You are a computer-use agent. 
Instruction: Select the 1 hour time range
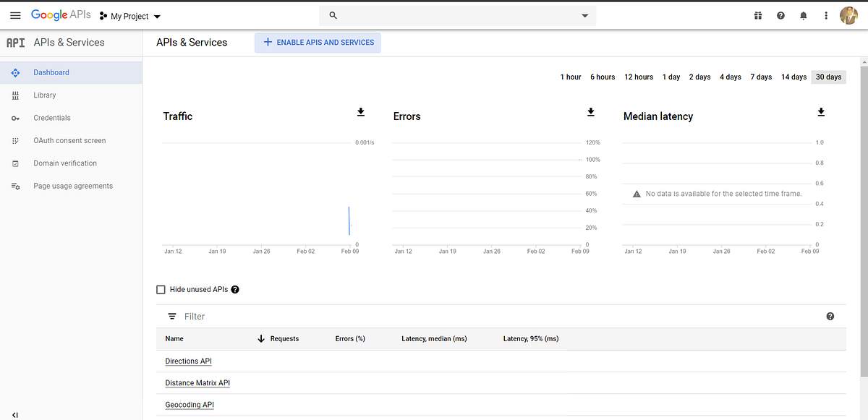[571, 77]
